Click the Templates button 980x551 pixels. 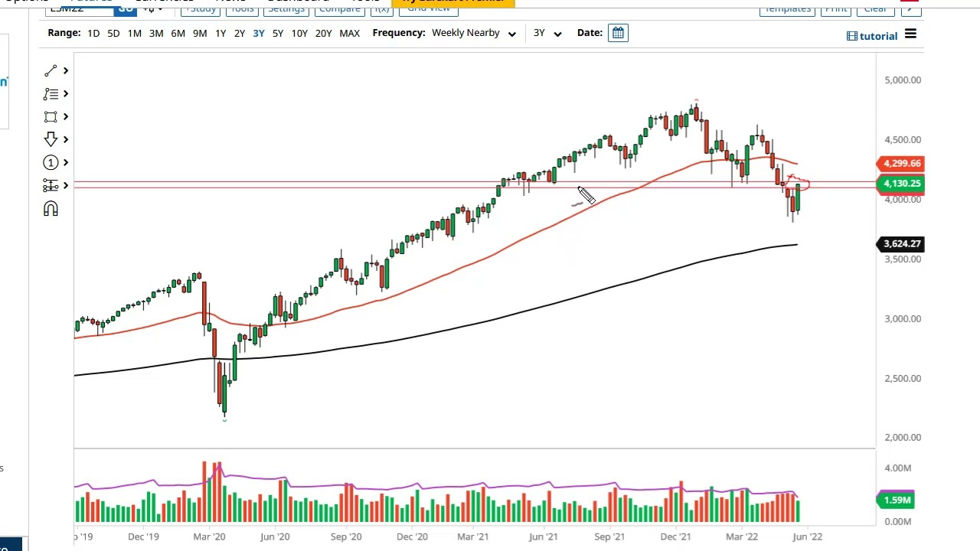[x=787, y=8]
